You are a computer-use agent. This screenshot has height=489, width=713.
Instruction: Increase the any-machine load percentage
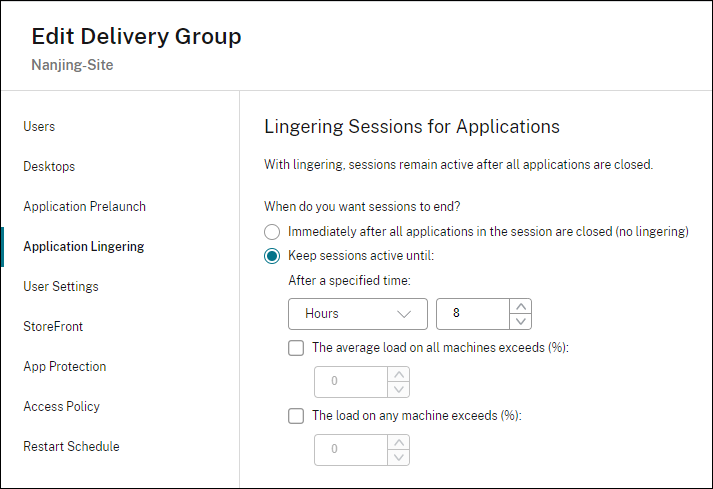pyautogui.click(x=398, y=441)
